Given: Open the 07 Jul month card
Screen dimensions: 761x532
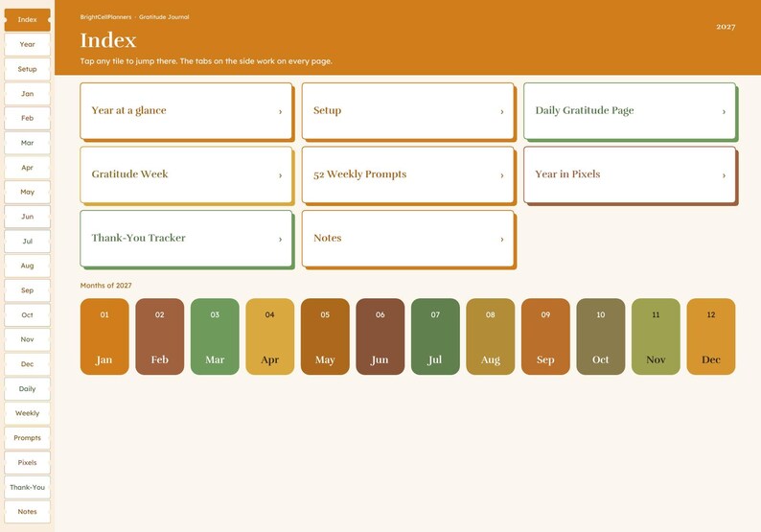Looking at the screenshot, I should coord(435,336).
